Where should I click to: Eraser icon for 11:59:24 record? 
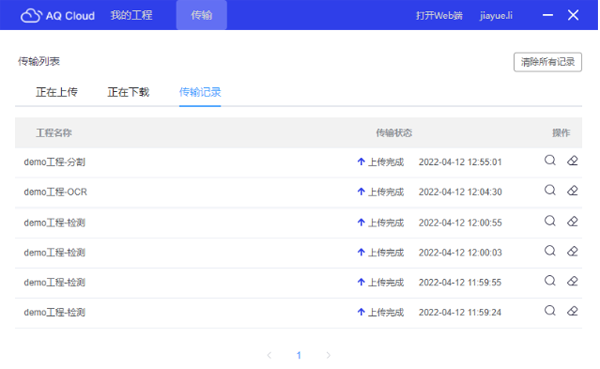pyautogui.click(x=572, y=311)
